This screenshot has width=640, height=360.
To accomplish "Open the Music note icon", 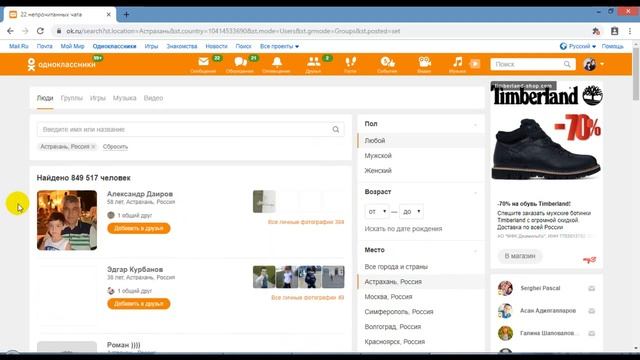I will click(x=458, y=62).
